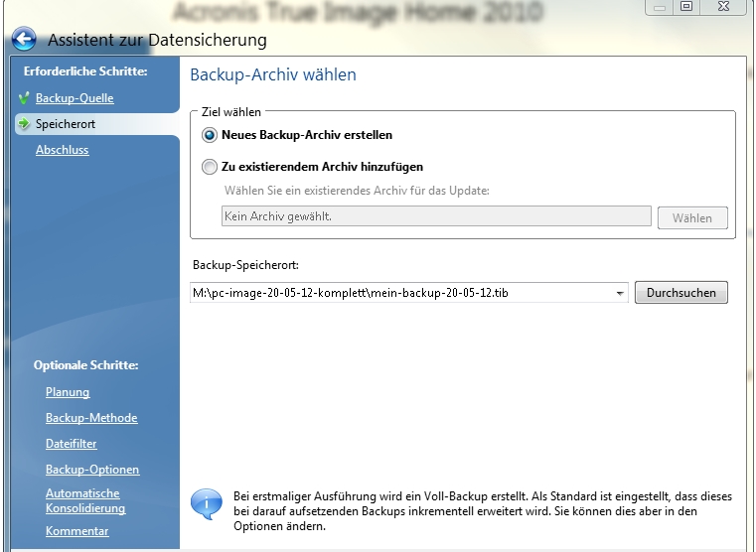This screenshot has height=552, width=756.
Task: Minimize the Acronis window
Action: point(660,7)
